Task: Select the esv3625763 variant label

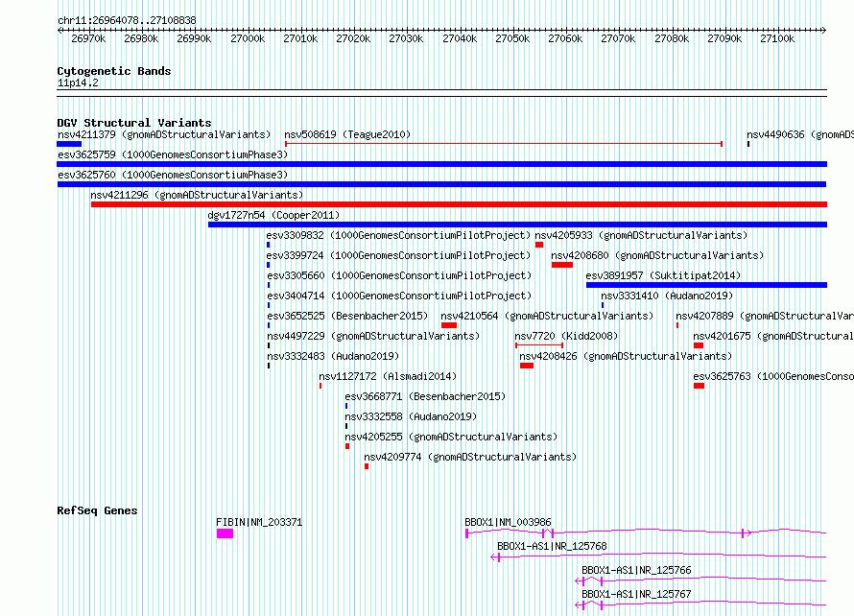Action: pos(773,376)
